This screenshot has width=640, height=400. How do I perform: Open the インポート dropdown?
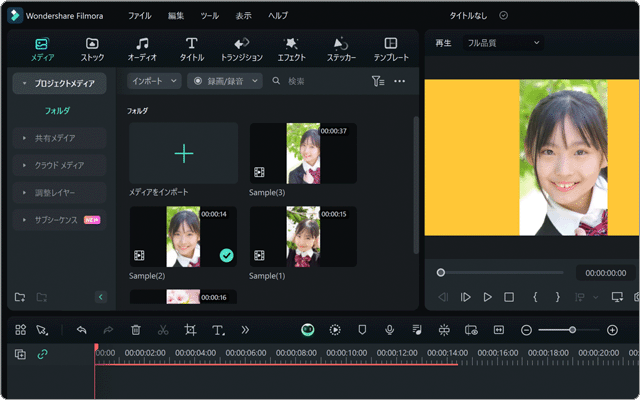click(154, 81)
